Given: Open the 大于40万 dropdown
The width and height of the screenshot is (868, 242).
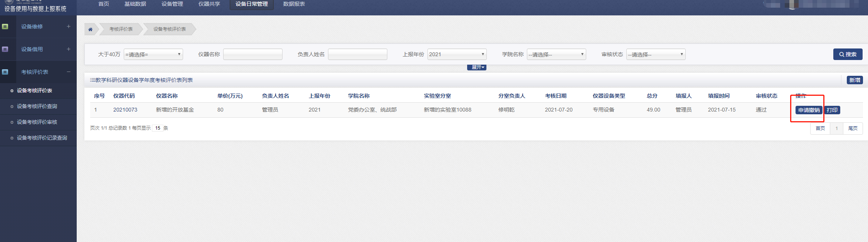Looking at the screenshot, I should point(153,55).
